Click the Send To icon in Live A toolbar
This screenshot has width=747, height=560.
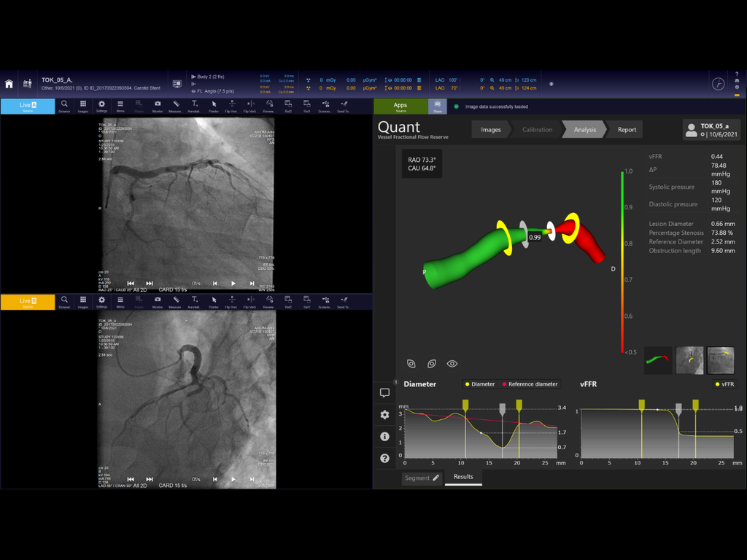click(x=343, y=105)
